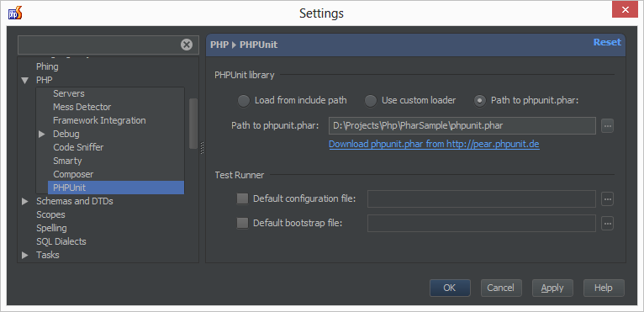The height and width of the screenshot is (312, 644).
Task: Click Reset link in header
Action: point(607,42)
